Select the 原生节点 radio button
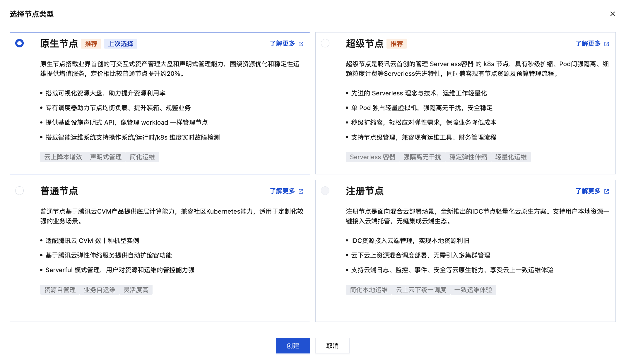Image resolution: width=626 pixels, height=364 pixels. (x=20, y=43)
